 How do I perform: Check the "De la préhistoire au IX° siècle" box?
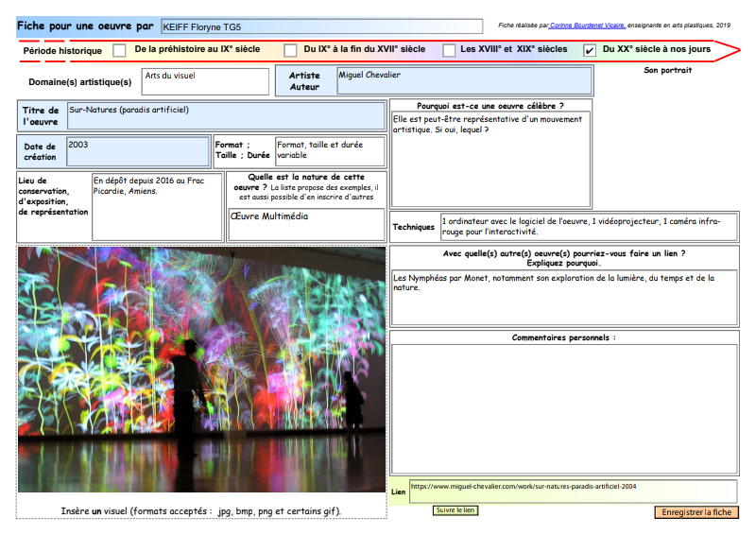tap(119, 50)
